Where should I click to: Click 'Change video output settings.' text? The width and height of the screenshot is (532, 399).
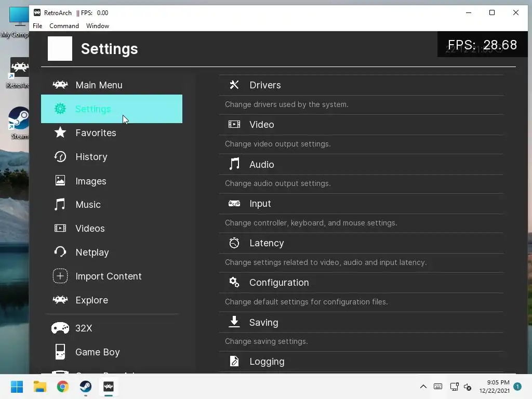click(x=278, y=144)
